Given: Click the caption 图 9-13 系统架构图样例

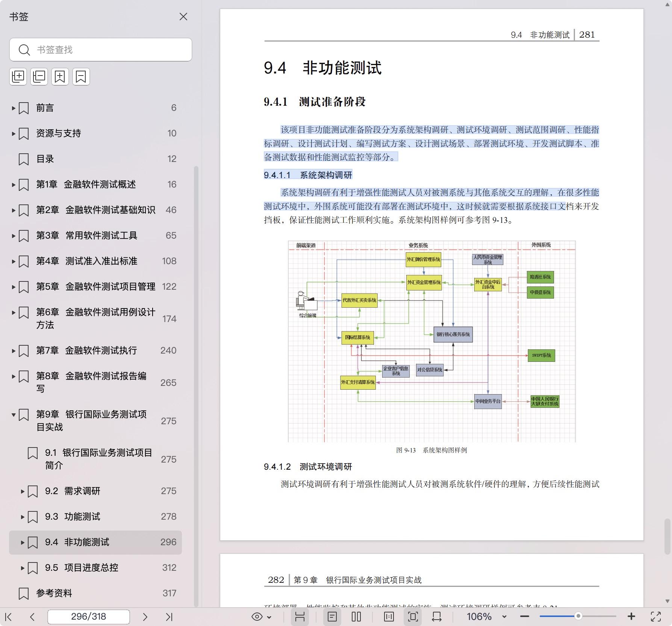Looking at the screenshot, I should [x=431, y=450].
